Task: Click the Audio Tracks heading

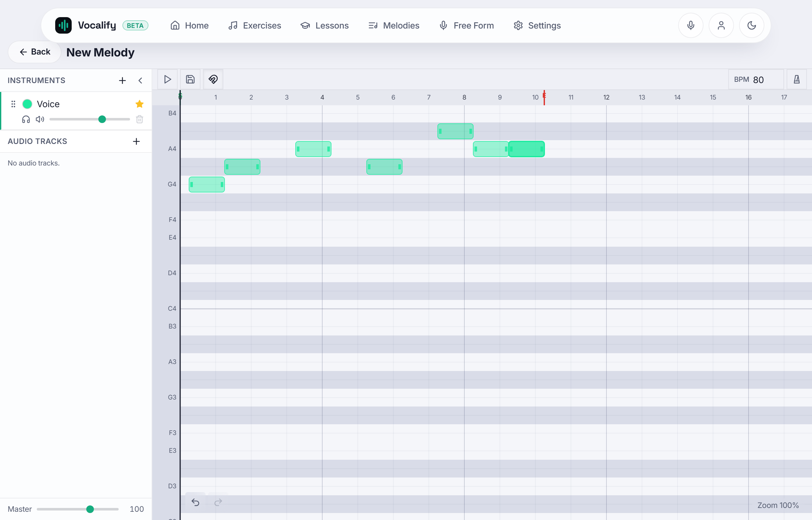Action: [37, 141]
